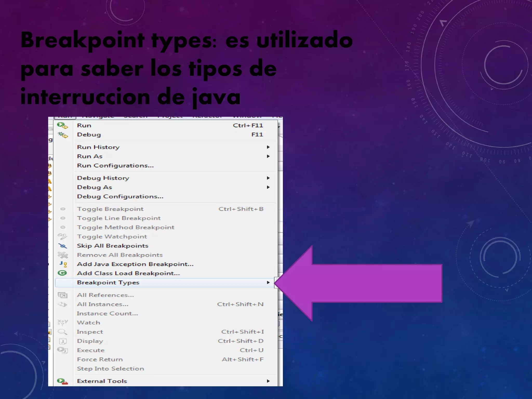This screenshot has width=532, height=399.
Task: Expand the Debug History submenu arrow
Action: (x=268, y=178)
